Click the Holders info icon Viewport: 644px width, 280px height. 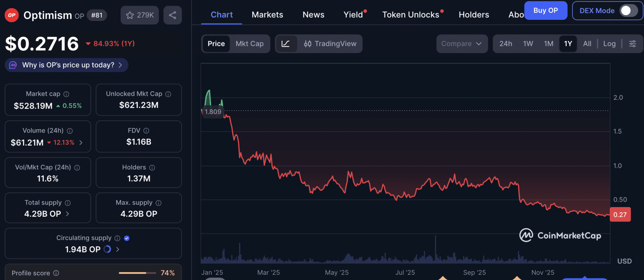(152, 167)
